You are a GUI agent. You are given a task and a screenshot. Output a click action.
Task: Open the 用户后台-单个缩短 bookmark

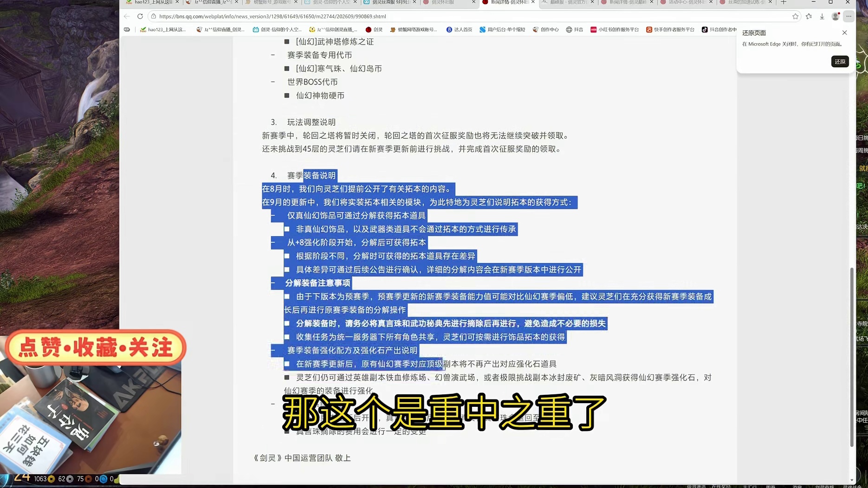point(502,29)
